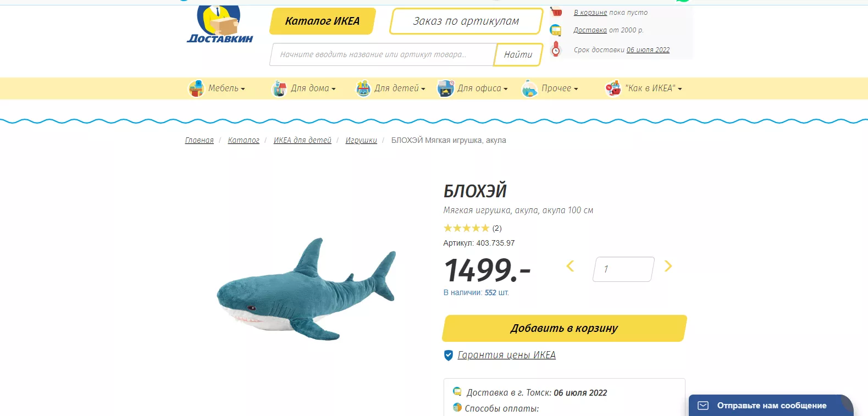Click the Доставкин logo
868x416 pixels.
click(x=220, y=24)
